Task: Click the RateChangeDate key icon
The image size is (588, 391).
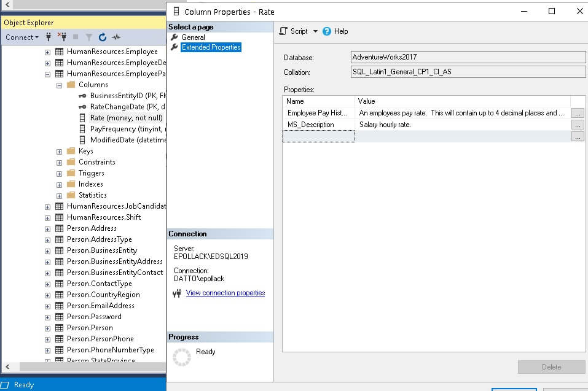Action: [x=81, y=107]
